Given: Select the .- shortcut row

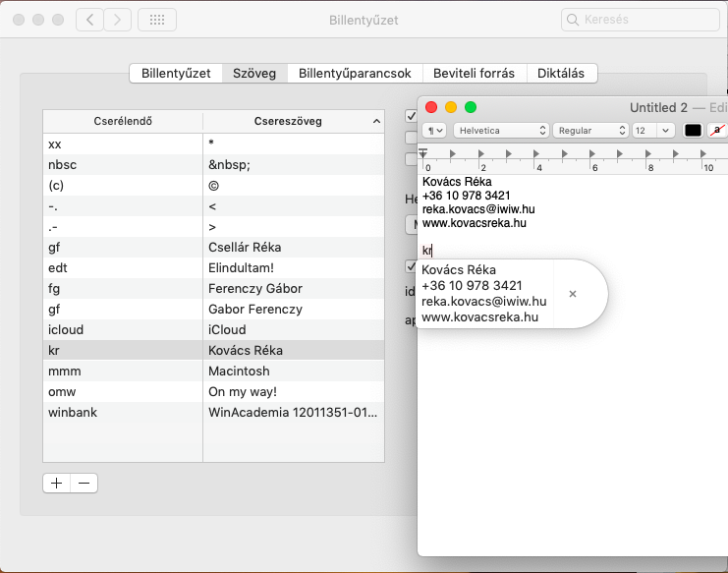Looking at the screenshot, I should (123, 227).
